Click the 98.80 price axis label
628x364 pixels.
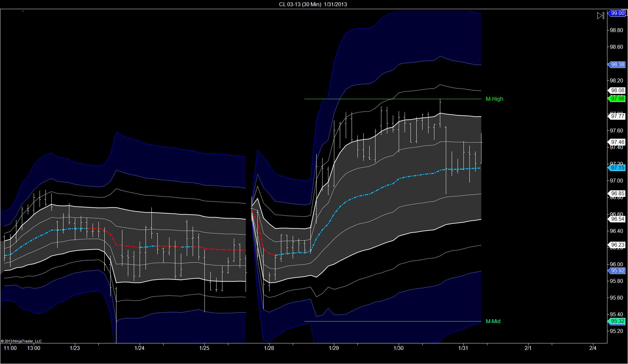(616, 30)
